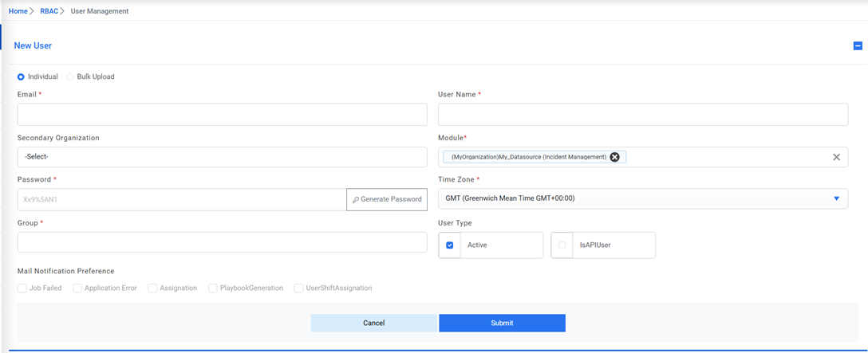Cancel the new user form
Viewport: 868px width, 353px height.
click(x=374, y=323)
